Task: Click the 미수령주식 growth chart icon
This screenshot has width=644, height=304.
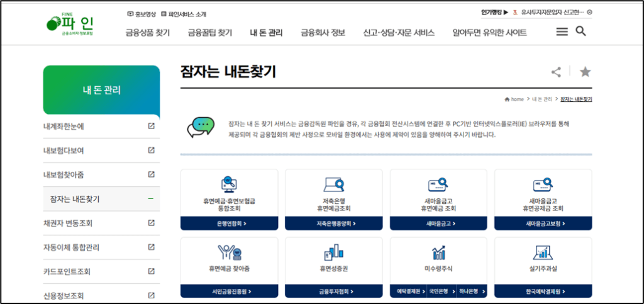Action: 438,252
